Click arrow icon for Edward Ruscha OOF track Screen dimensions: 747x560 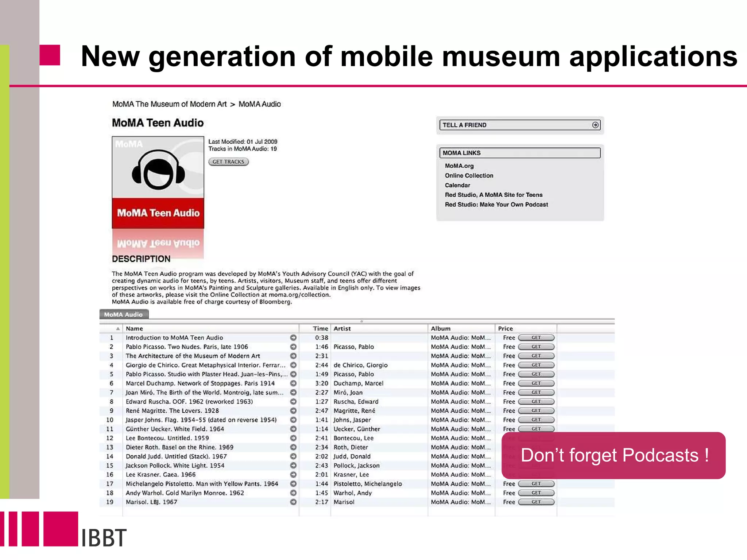pyautogui.click(x=293, y=401)
